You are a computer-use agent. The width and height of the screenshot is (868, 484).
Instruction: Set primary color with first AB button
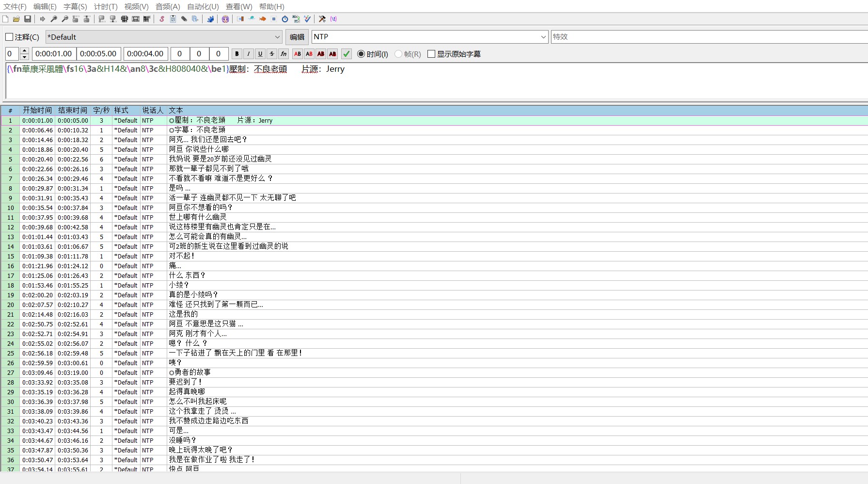click(x=298, y=54)
